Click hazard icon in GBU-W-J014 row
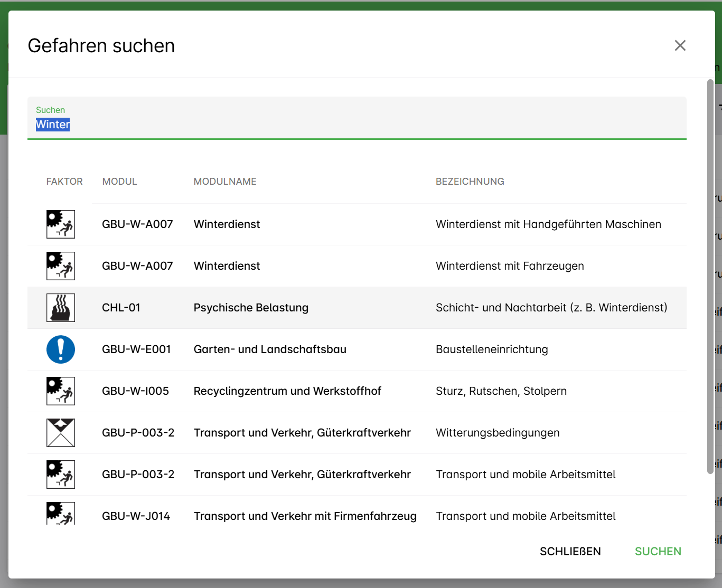The width and height of the screenshot is (722, 588). point(61,514)
